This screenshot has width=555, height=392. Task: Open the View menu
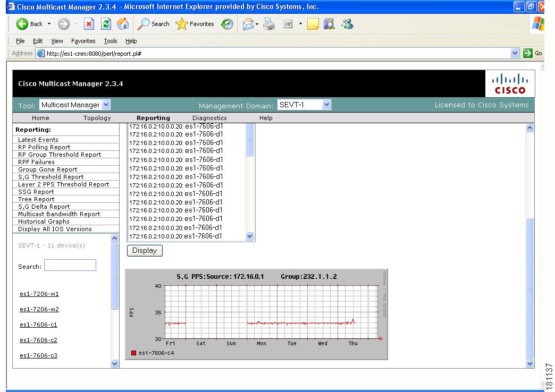click(57, 41)
